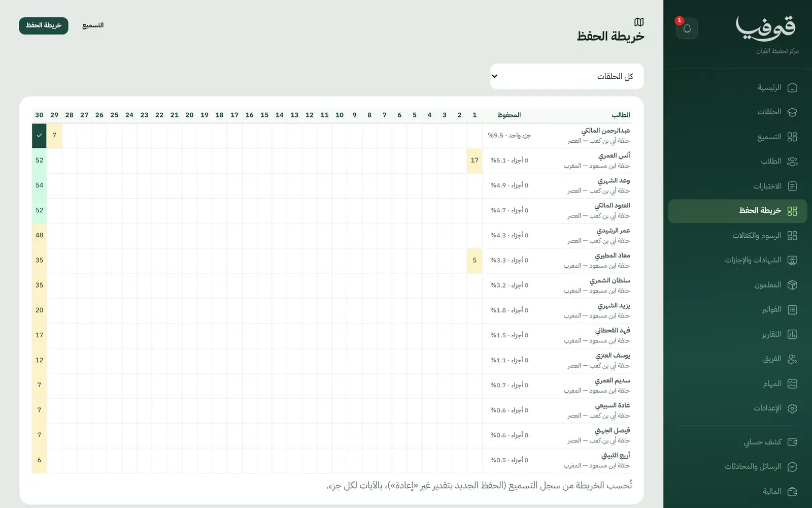Click the المهام checklist icon
Screen dimensions: 812x508
[x=792, y=384]
